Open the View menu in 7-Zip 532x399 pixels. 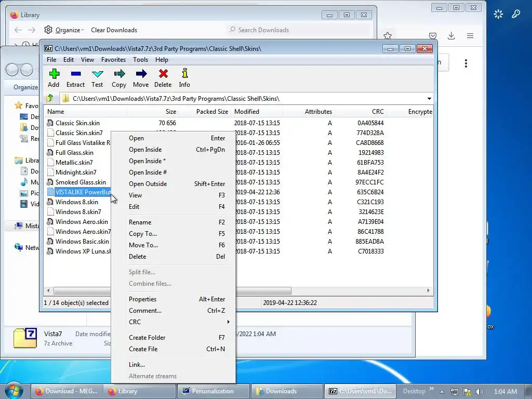click(x=87, y=60)
